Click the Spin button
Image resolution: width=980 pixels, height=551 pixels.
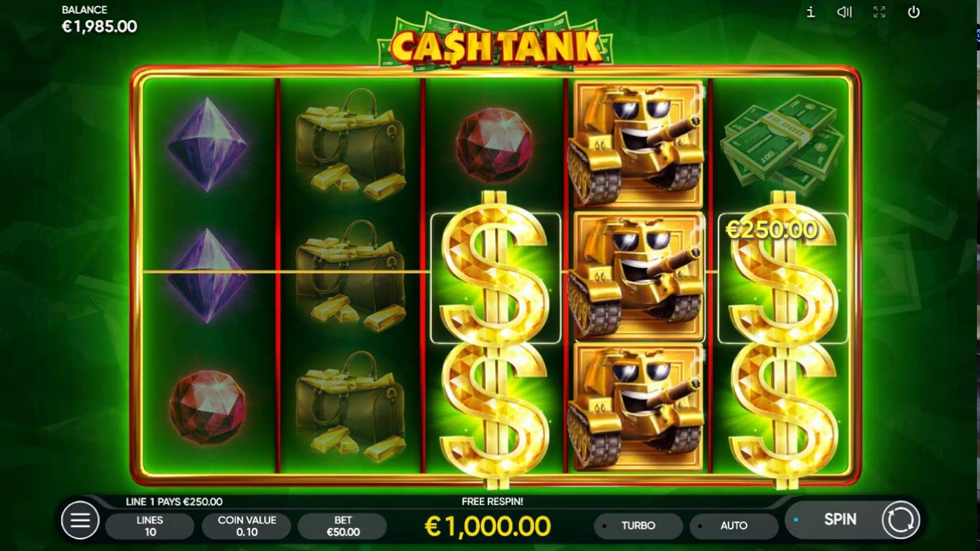click(x=840, y=520)
